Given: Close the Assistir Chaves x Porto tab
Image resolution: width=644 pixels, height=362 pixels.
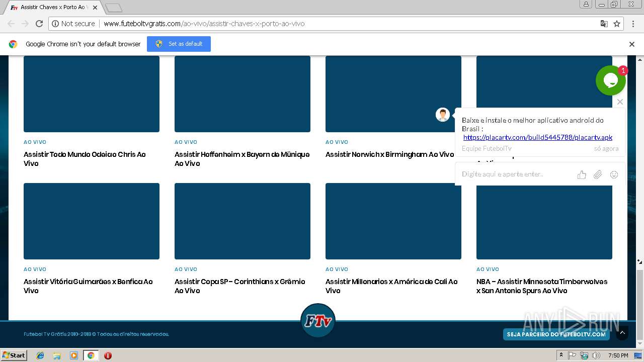Looking at the screenshot, I should [95, 8].
